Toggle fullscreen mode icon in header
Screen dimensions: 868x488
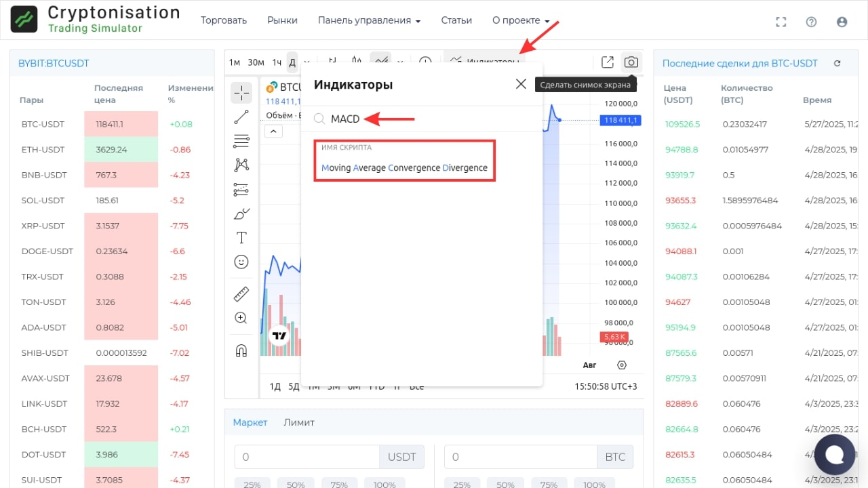click(781, 22)
